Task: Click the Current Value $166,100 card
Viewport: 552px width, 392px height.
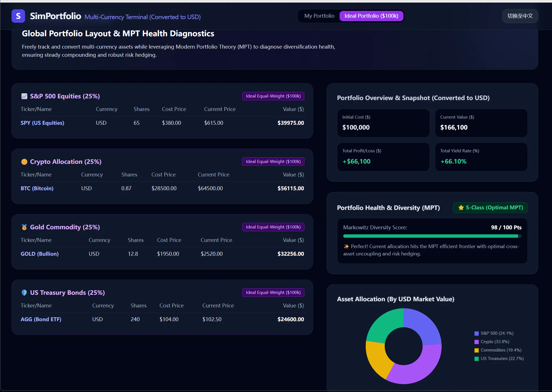Action: point(481,123)
